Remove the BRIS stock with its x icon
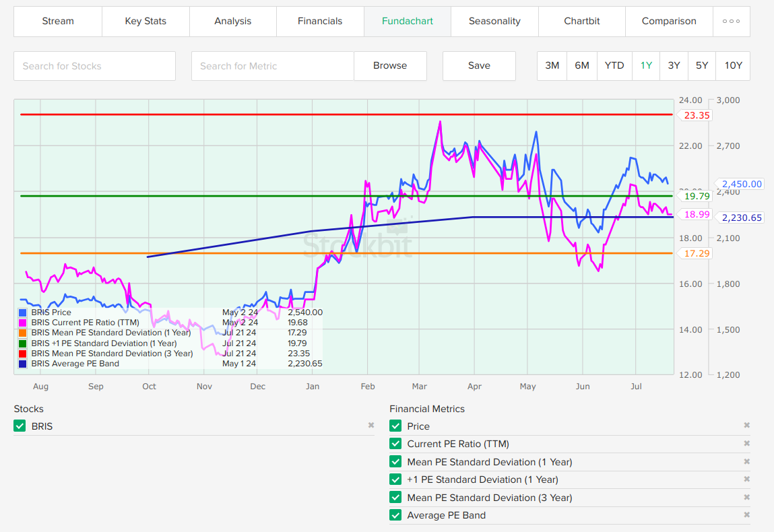774x532 pixels. (x=370, y=426)
